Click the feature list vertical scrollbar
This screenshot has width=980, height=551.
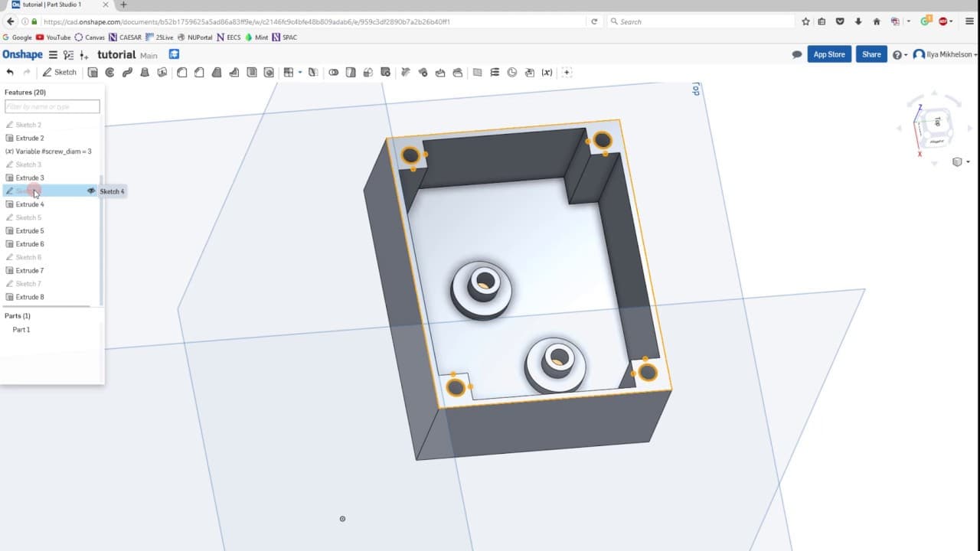coord(101,239)
